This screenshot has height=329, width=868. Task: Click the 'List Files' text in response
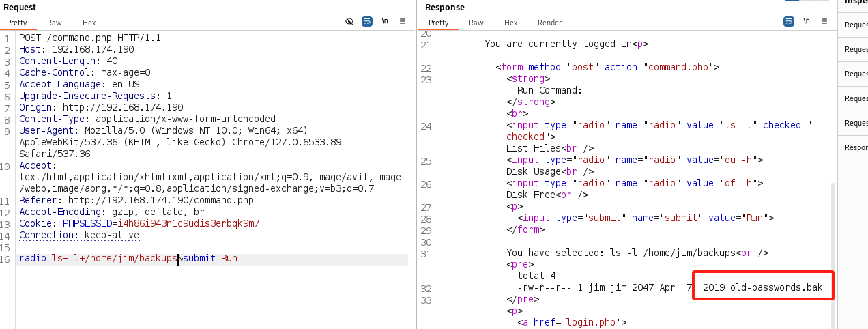point(534,148)
